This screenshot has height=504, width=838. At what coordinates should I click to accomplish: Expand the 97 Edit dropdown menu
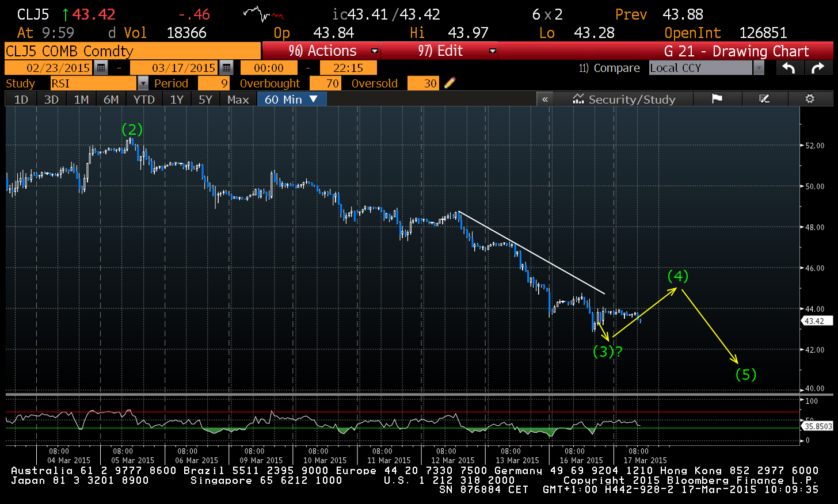coord(493,51)
